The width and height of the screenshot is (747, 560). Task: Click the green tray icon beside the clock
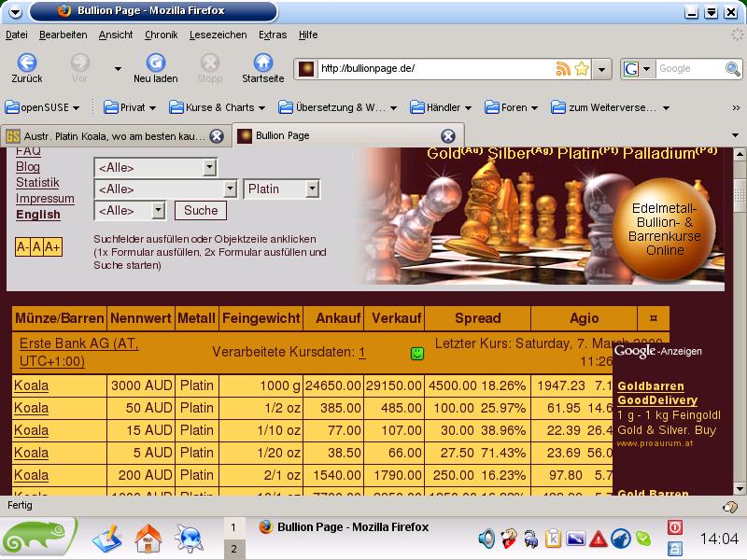click(x=643, y=539)
